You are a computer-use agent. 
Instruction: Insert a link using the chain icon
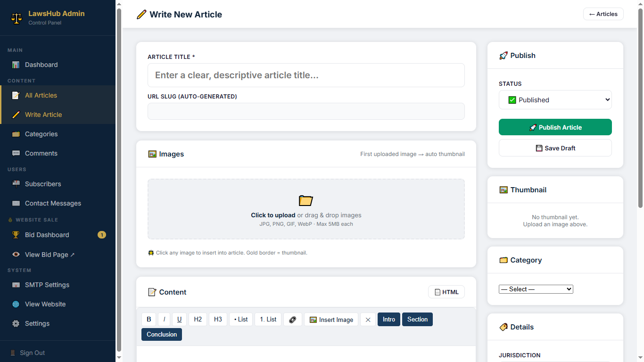click(292, 320)
